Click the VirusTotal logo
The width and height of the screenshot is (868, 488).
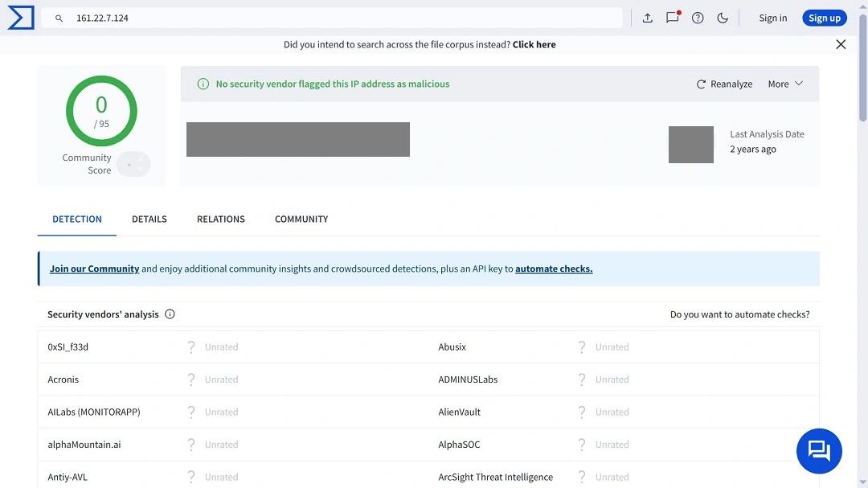pyautogui.click(x=19, y=17)
